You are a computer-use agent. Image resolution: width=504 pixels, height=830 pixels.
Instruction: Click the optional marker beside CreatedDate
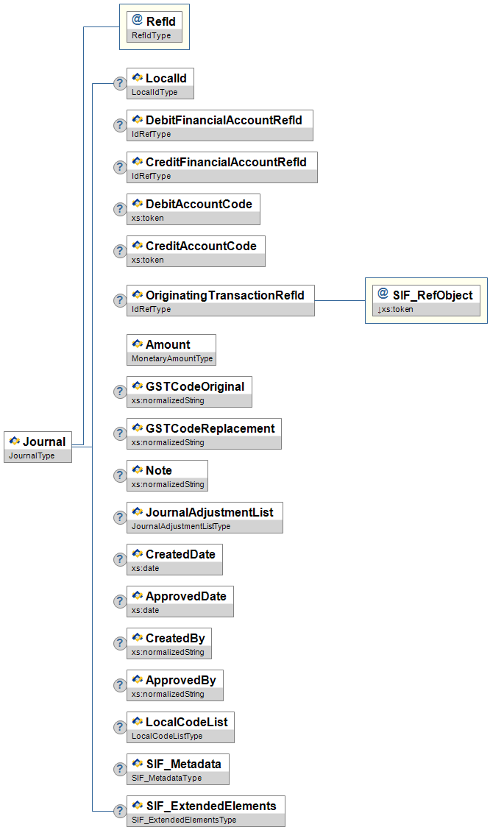click(119, 559)
